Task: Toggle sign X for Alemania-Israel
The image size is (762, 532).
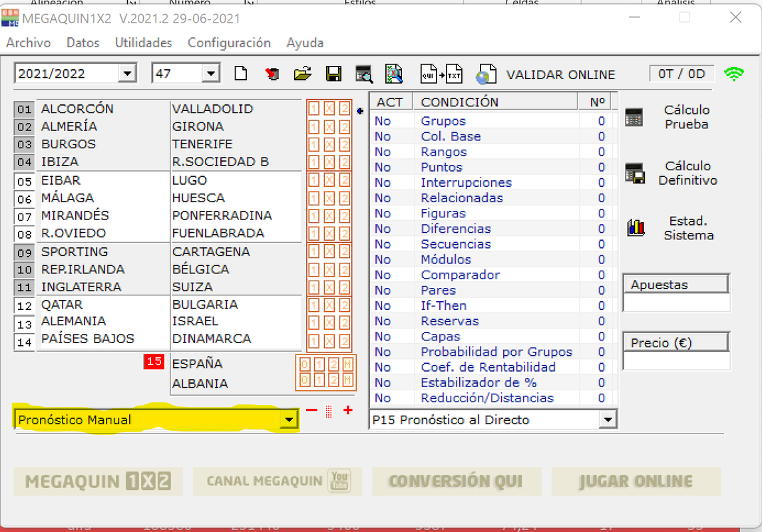Action: 329,323
